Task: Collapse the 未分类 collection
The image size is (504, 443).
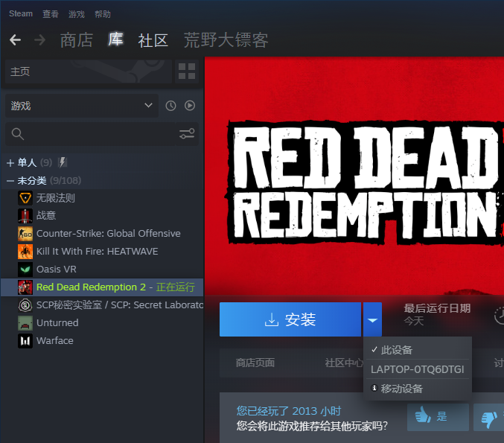Action: [10, 181]
